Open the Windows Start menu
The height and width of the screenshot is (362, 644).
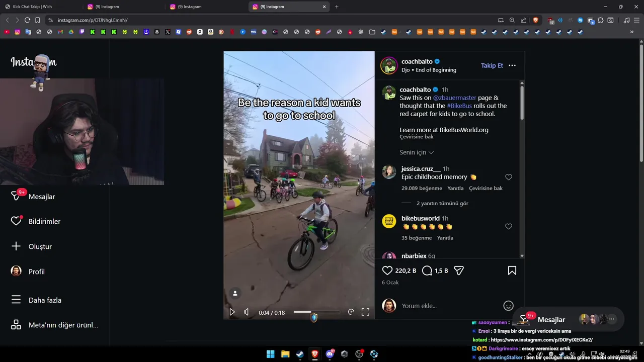pyautogui.click(x=270, y=354)
